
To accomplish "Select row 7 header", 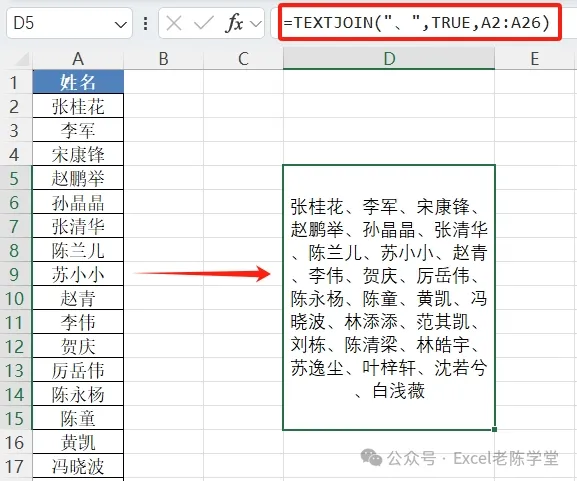I will click(16, 226).
